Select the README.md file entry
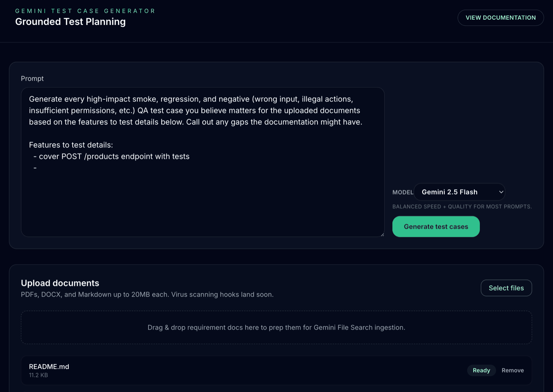Image resolution: width=553 pixels, height=392 pixels. pyautogui.click(x=49, y=366)
